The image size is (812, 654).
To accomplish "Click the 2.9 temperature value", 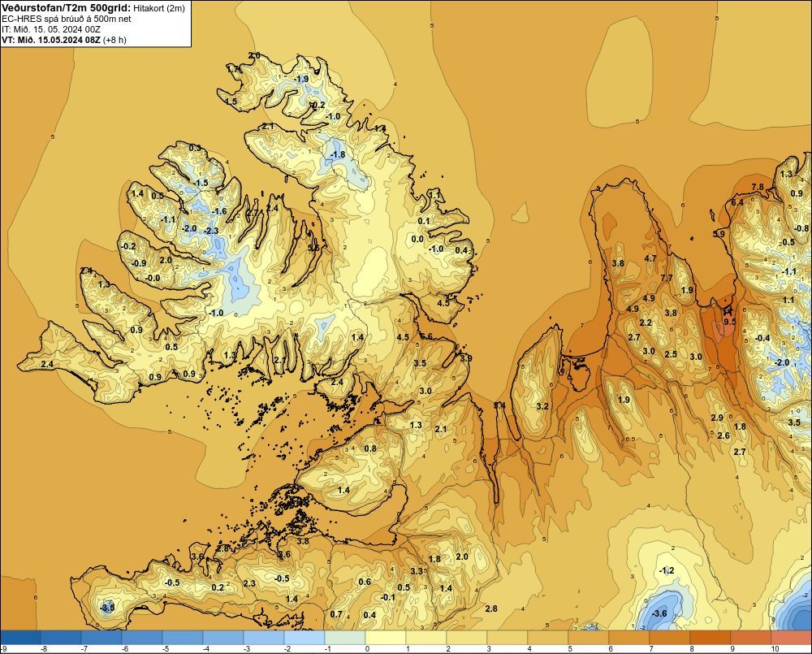I will [717, 418].
